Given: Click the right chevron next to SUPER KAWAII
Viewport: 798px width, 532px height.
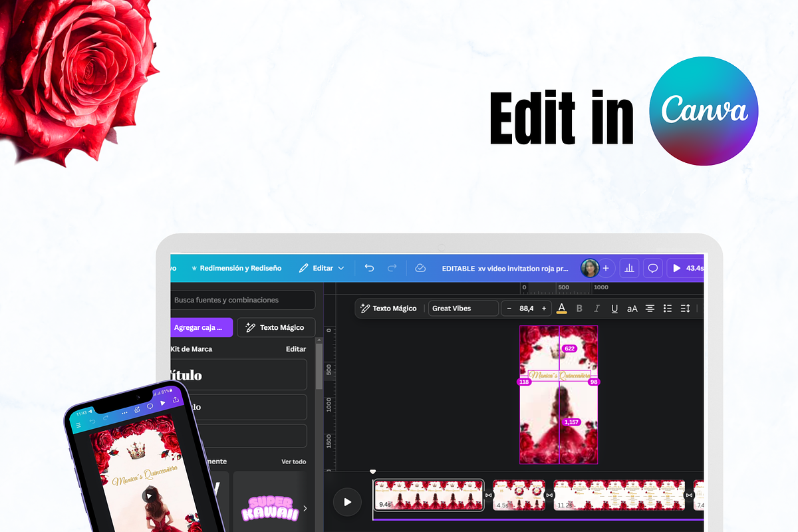Looking at the screenshot, I should coord(305,509).
